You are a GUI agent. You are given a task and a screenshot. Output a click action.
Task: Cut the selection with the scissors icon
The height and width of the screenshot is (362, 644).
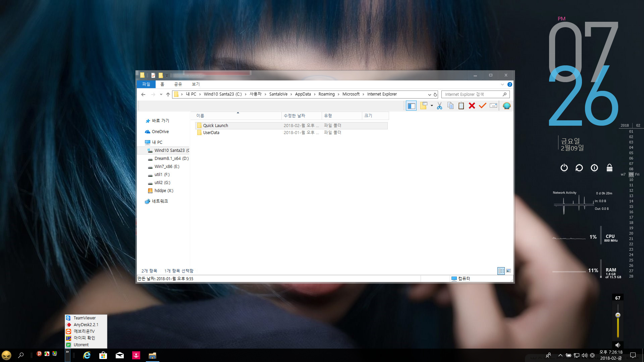click(x=439, y=106)
